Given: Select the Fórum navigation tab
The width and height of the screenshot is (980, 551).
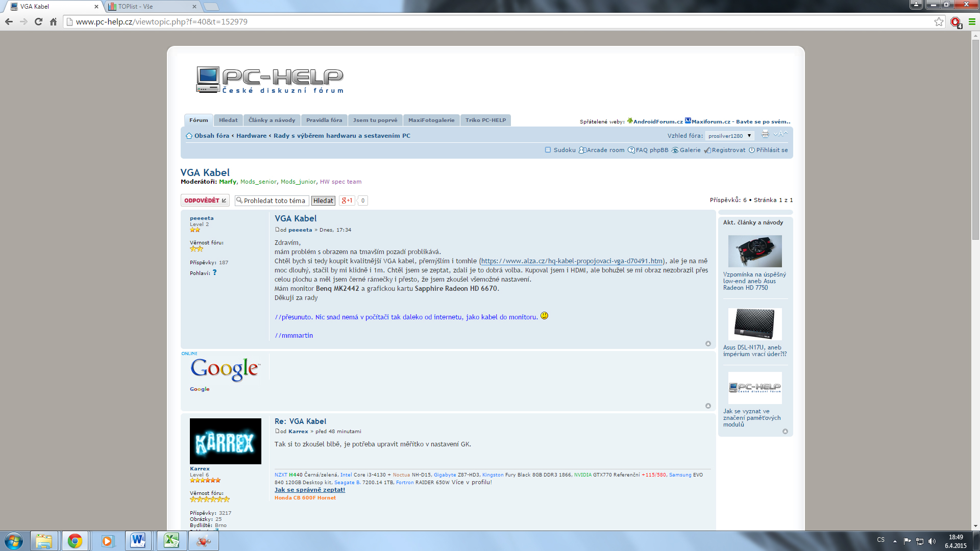Looking at the screenshot, I should point(199,120).
